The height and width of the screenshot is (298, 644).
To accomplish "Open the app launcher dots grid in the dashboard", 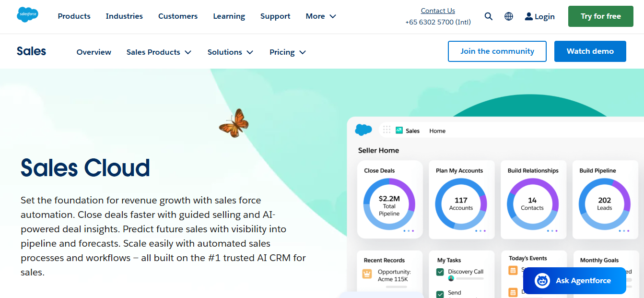I will tap(386, 130).
